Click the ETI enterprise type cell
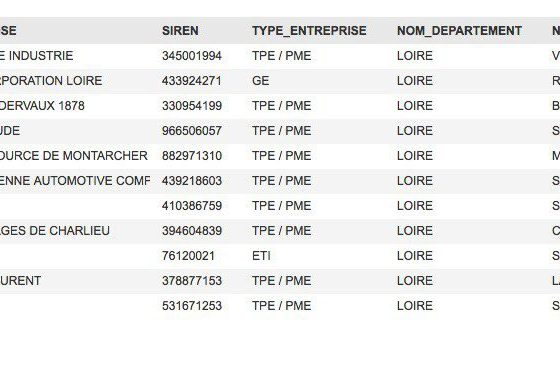The width and height of the screenshot is (560, 367). coord(261,256)
